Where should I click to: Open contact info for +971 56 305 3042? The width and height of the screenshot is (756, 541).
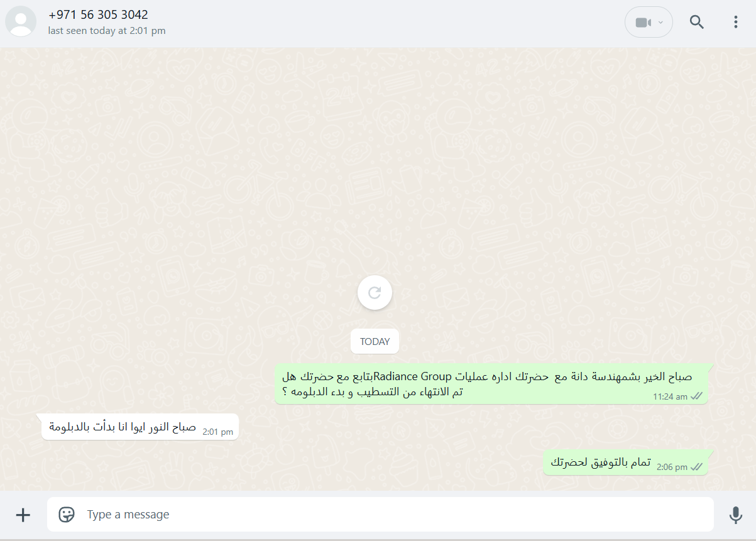click(99, 14)
